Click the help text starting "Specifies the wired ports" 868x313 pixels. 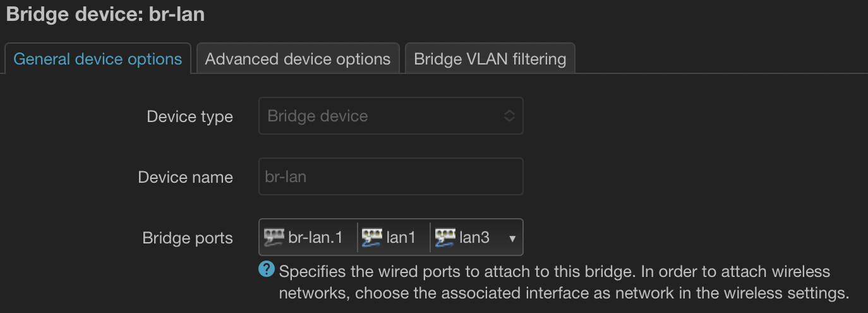coord(554,272)
